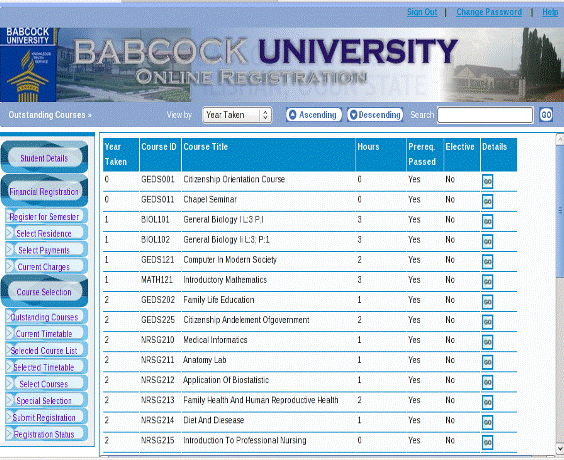This screenshot has width=564, height=460.
Task: Open Registration Status sidebar item
Action: point(46,434)
